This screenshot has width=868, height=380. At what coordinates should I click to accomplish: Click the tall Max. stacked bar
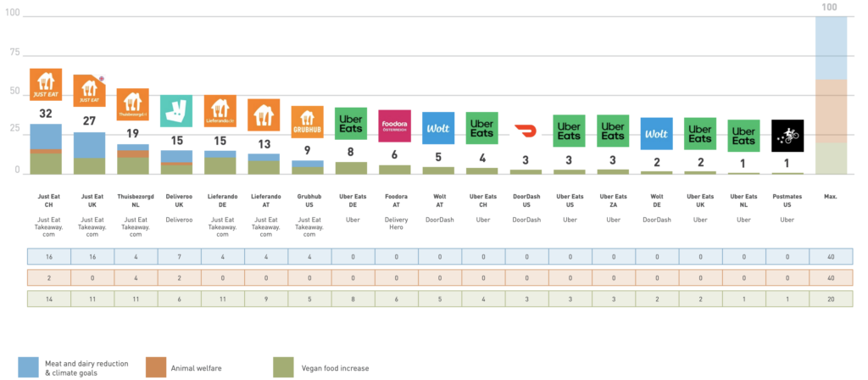(x=831, y=95)
